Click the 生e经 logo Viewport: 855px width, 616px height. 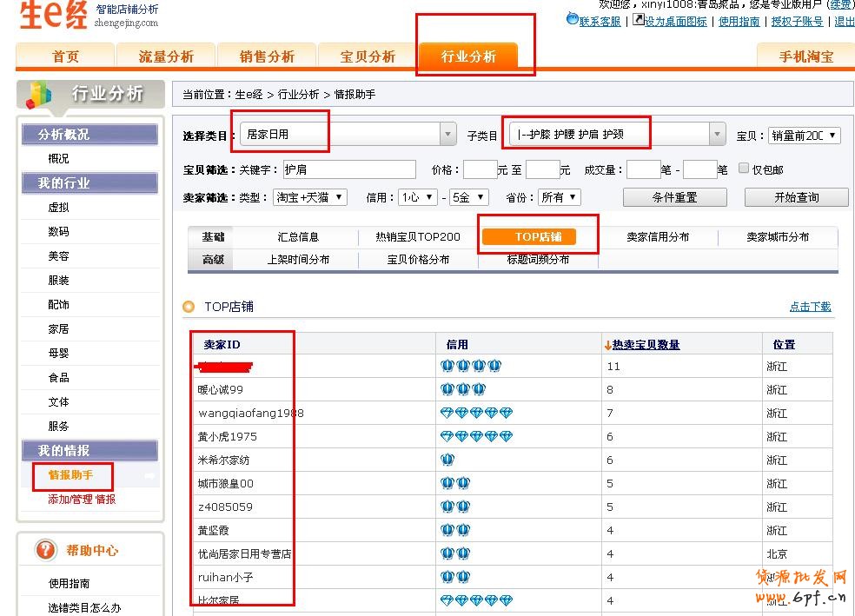[x=54, y=16]
